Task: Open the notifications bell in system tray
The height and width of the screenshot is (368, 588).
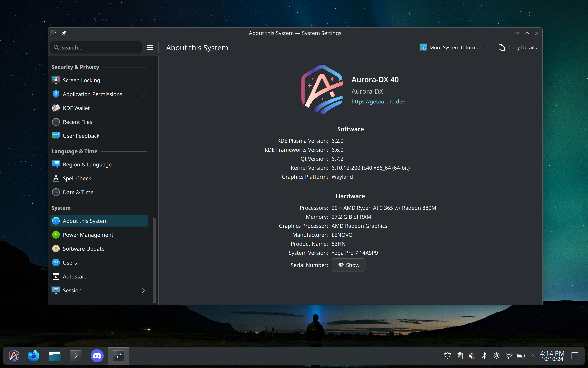Action: pos(447,356)
